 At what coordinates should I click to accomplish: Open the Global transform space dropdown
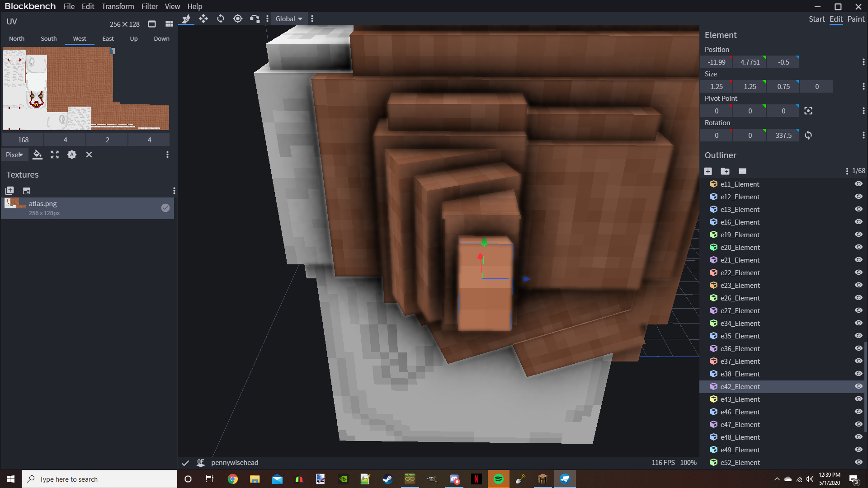point(289,19)
